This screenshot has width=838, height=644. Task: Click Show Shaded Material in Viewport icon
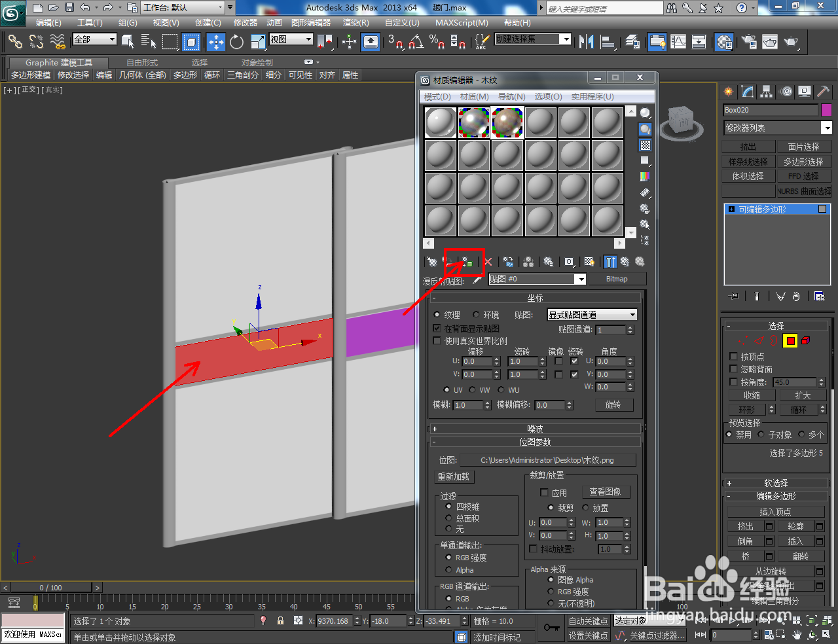pyautogui.click(x=589, y=262)
